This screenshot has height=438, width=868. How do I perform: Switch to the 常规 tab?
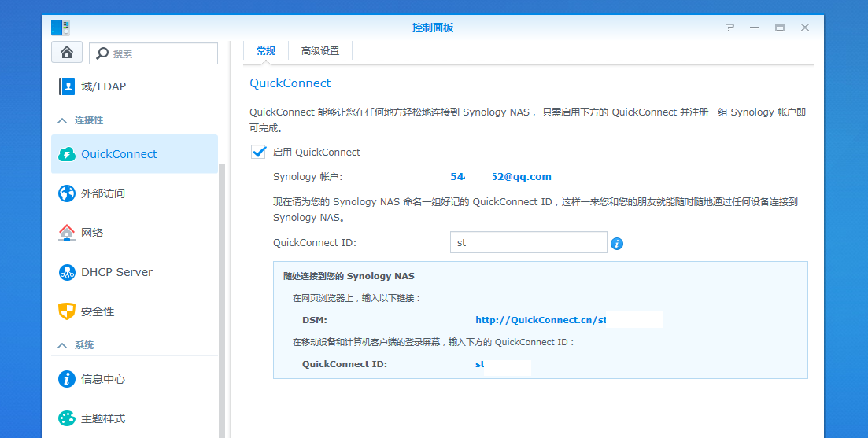point(266,51)
